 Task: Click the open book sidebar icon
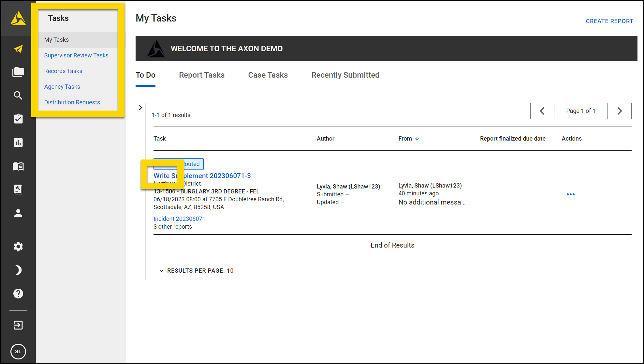(x=18, y=166)
